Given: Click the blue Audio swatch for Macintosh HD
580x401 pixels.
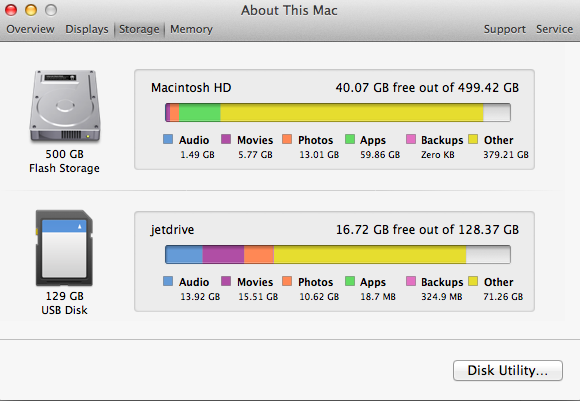Looking at the screenshot, I should tap(168, 139).
